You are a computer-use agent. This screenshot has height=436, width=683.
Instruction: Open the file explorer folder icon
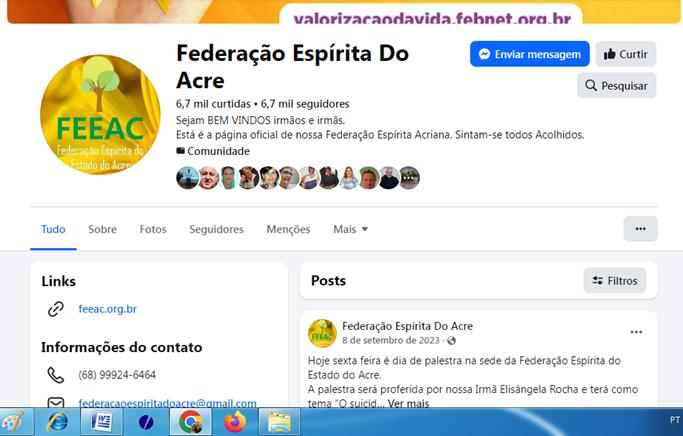click(279, 422)
